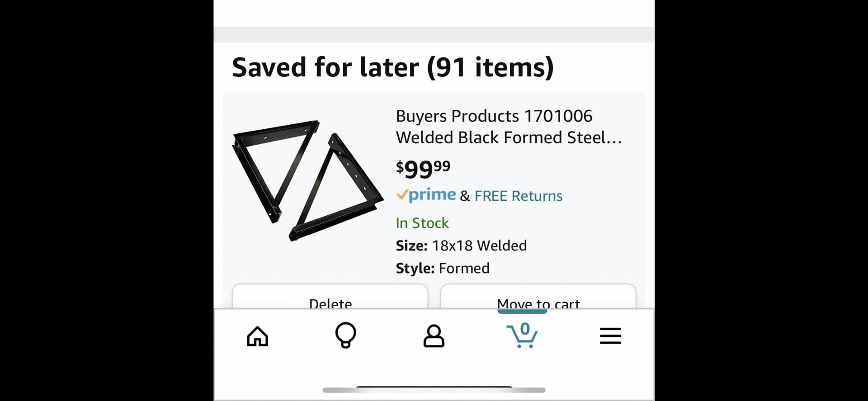Open the Inspire lightbulb tab

tap(345, 335)
